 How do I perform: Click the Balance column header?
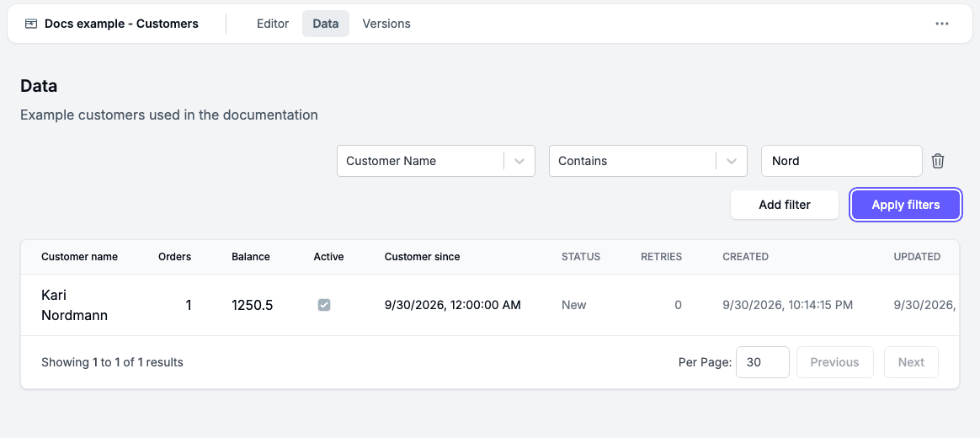click(x=251, y=257)
